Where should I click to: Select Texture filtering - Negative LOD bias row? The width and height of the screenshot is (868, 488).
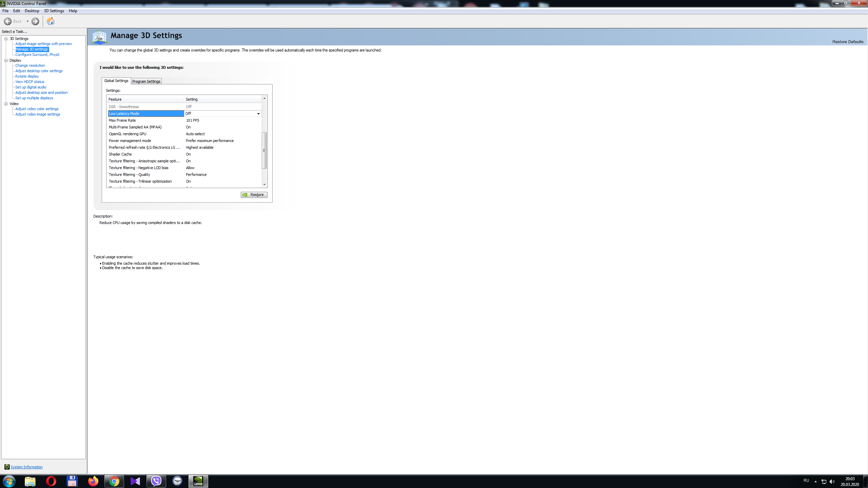tap(185, 168)
